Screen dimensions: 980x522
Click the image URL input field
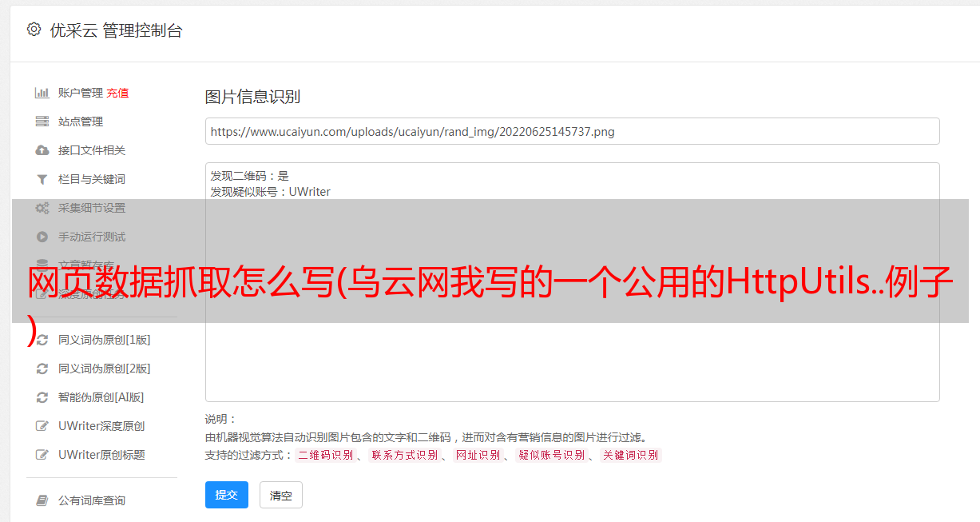point(572,131)
